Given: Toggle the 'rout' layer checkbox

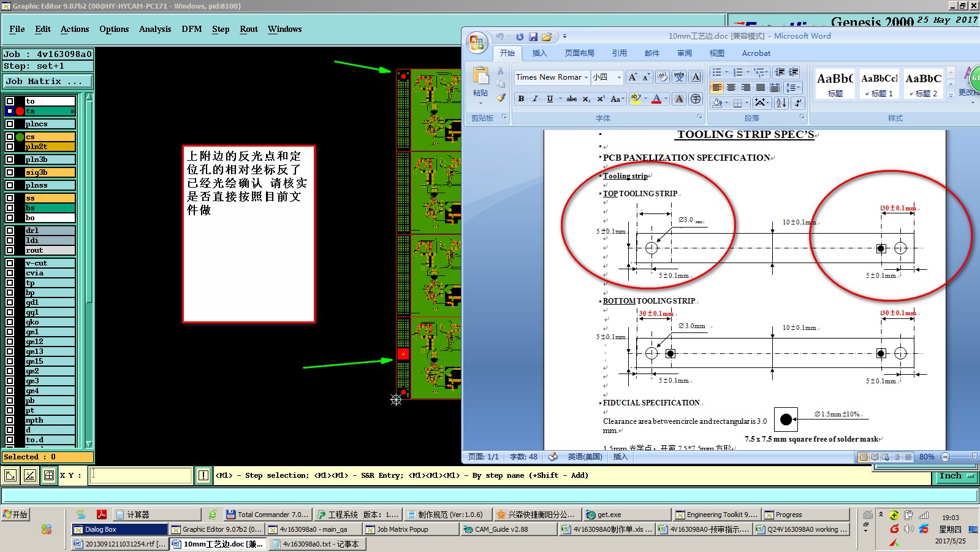Looking at the screenshot, I should (x=10, y=250).
